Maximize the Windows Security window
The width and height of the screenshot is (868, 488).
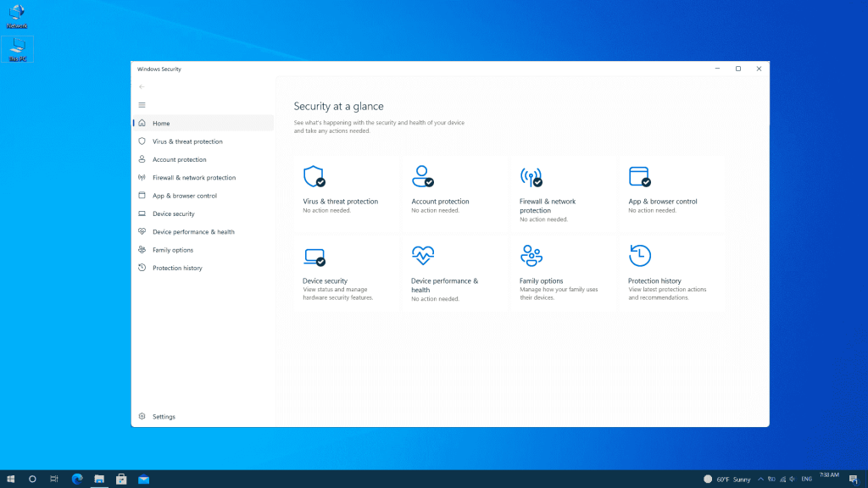pos(738,69)
